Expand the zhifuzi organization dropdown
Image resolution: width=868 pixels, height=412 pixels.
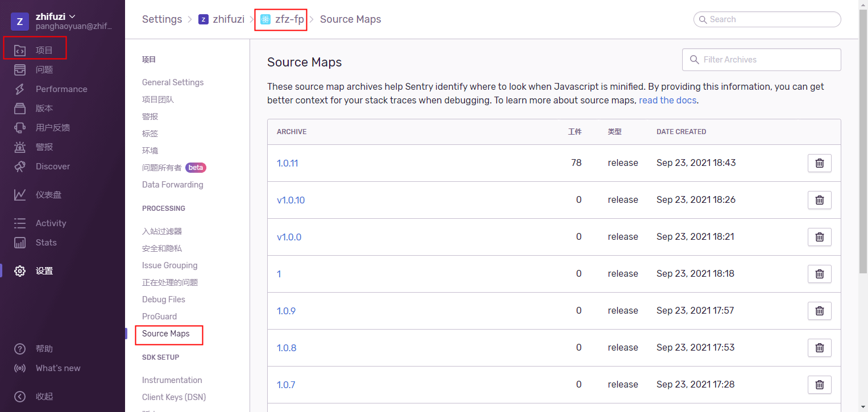56,16
